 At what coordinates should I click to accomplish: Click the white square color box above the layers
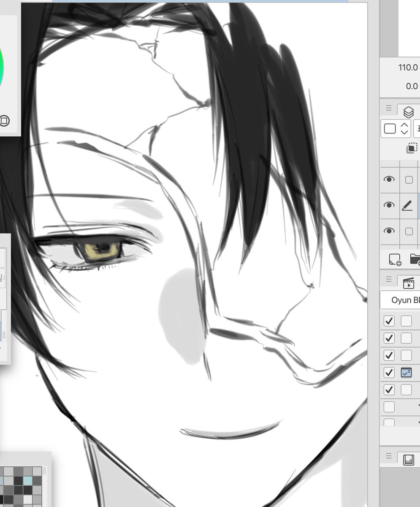pos(390,128)
